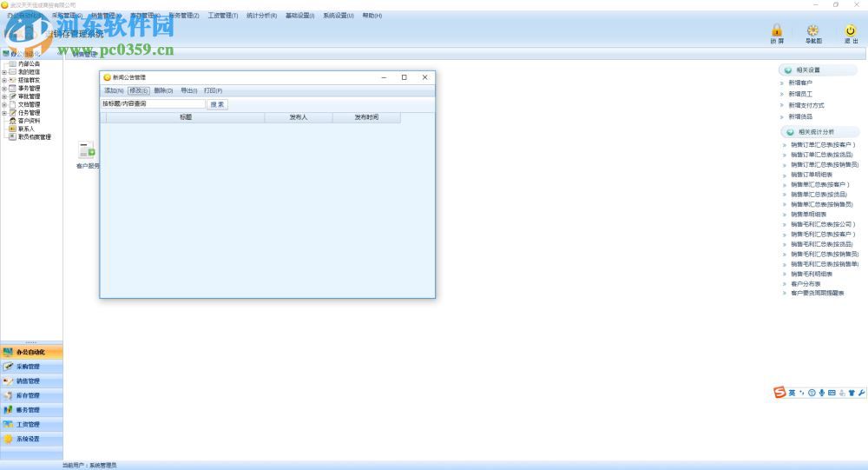Image resolution: width=868 pixels, height=470 pixels.
Task: Open the 统计分析(R) menu
Action: tap(261, 16)
